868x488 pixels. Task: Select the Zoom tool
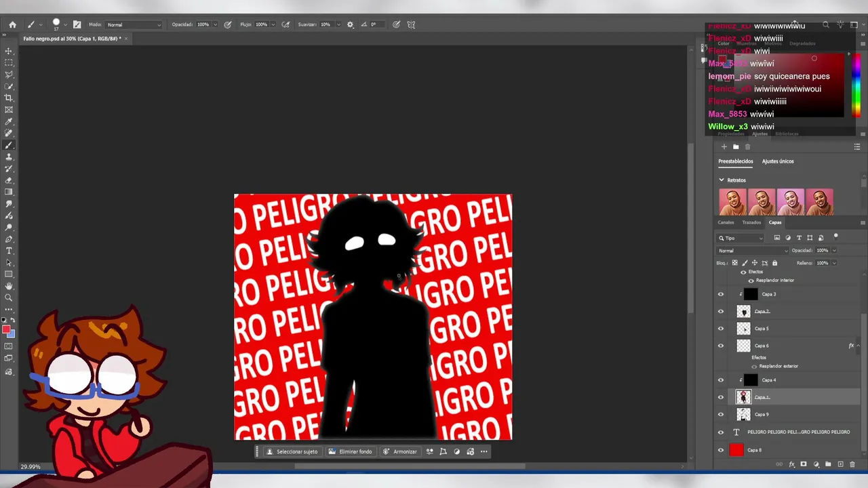pyautogui.click(x=9, y=298)
